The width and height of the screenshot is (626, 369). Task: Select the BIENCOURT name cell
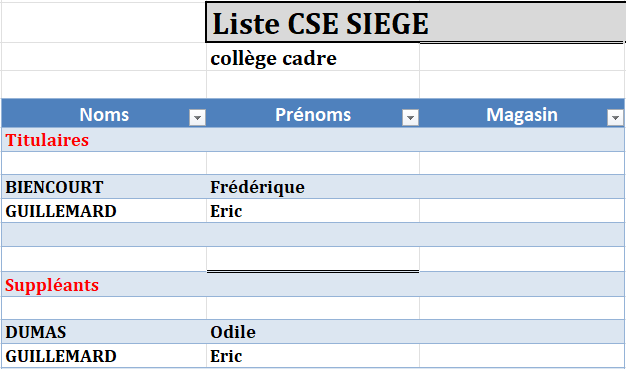coord(104,186)
